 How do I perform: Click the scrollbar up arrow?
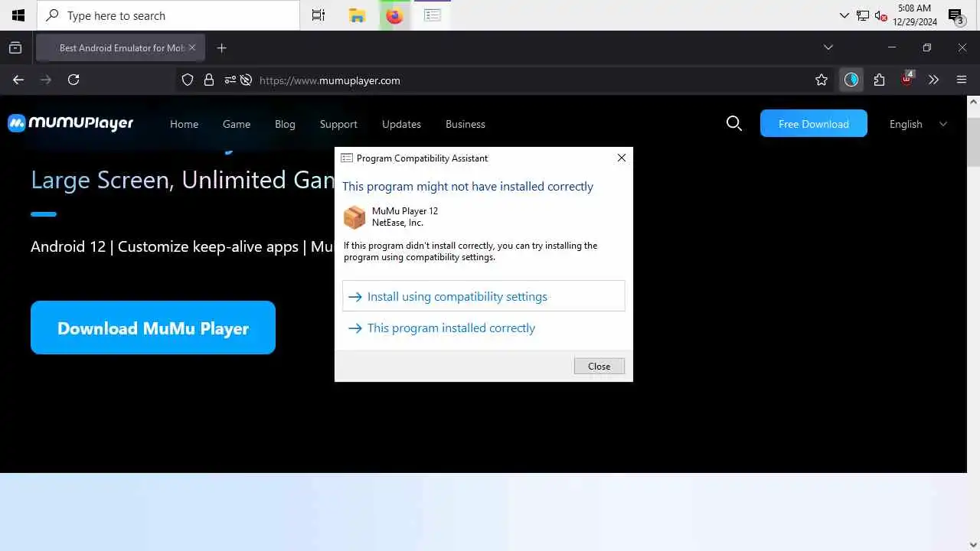(x=973, y=101)
